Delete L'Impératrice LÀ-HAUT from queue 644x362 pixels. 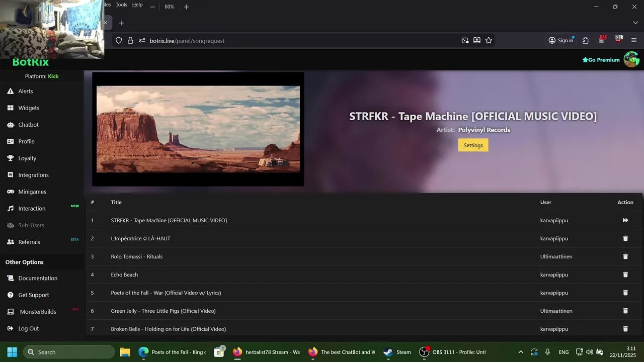point(625,238)
